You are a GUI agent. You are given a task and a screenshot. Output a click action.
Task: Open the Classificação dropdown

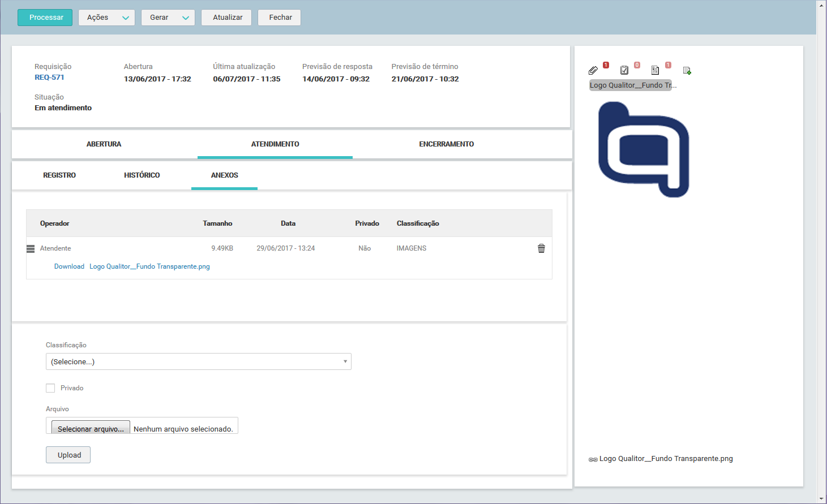tap(199, 361)
